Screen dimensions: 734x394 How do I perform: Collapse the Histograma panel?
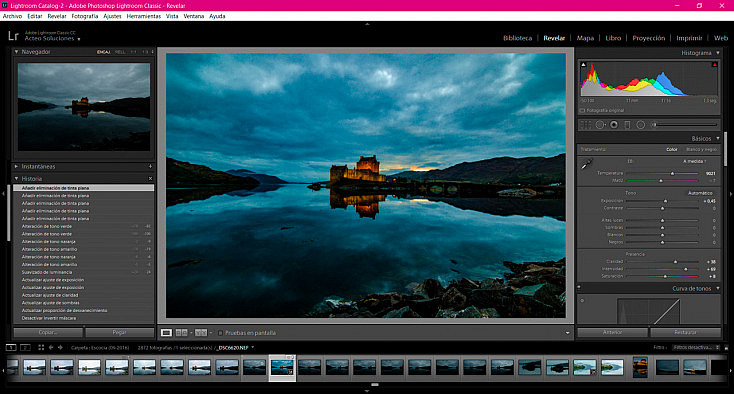[718, 53]
